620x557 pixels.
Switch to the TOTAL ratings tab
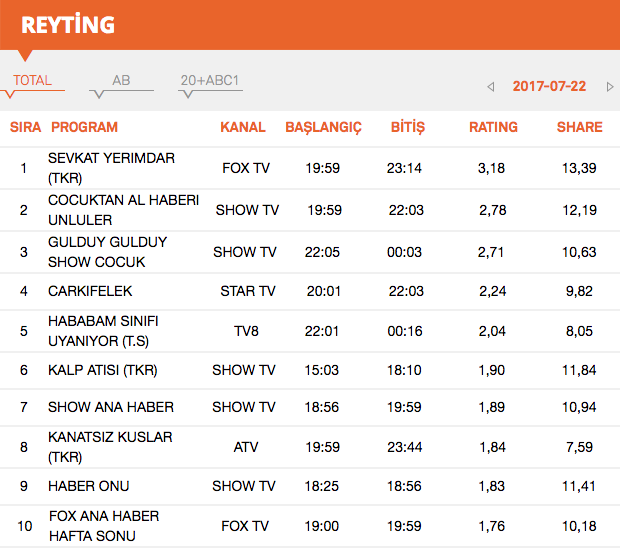point(33,81)
